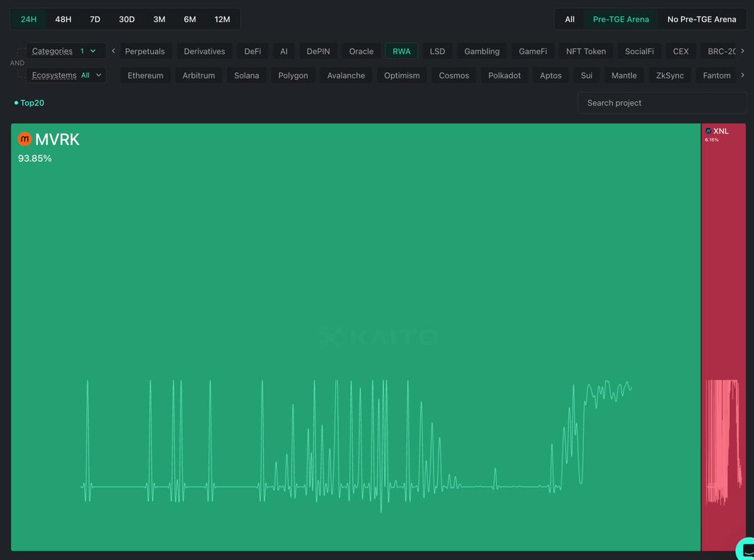Filter by the Avalanche ecosystem
Image resolution: width=754 pixels, height=560 pixels.
(x=346, y=75)
